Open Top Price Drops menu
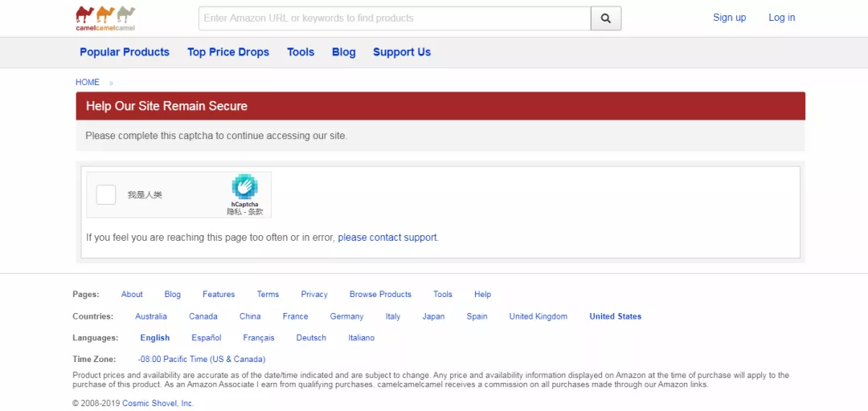Viewport: 868px width, 411px height. coord(228,52)
